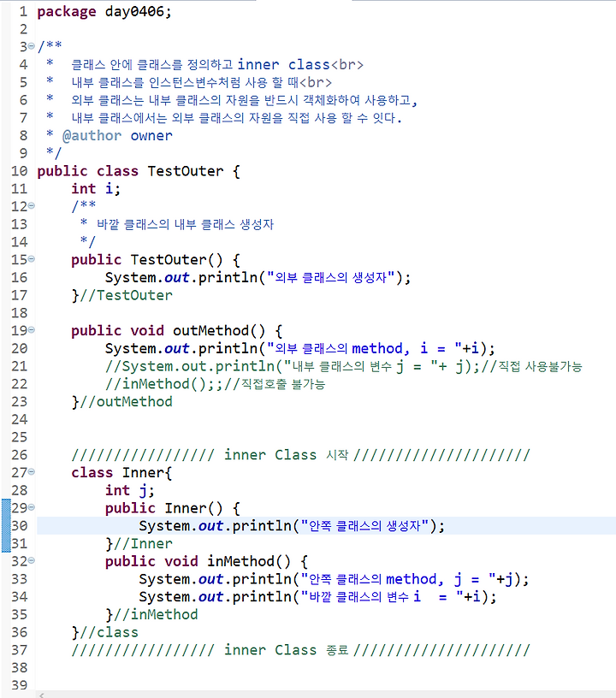Click the '}//inMethod' closing line
This screenshot has height=698, width=616.
pyautogui.click(x=151, y=615)
